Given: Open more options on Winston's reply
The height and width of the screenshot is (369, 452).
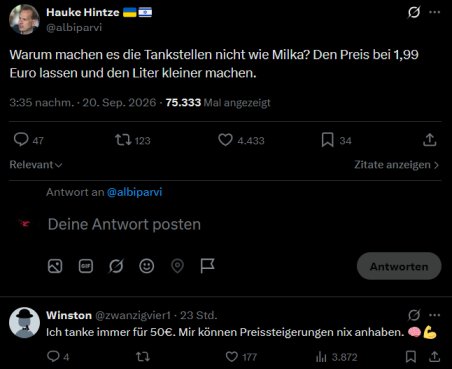Looking at the screenshot, I should 435,315.
